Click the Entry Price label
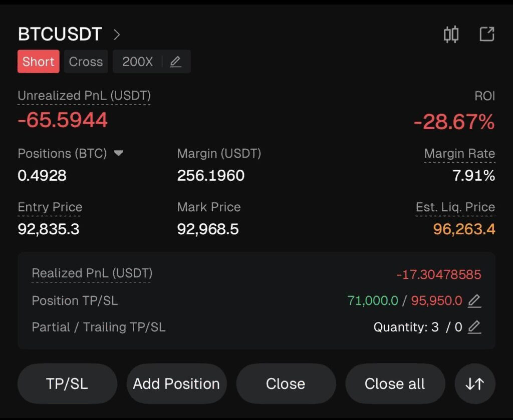The height and width of the screenshot is (420, 513). click(50, 207)
